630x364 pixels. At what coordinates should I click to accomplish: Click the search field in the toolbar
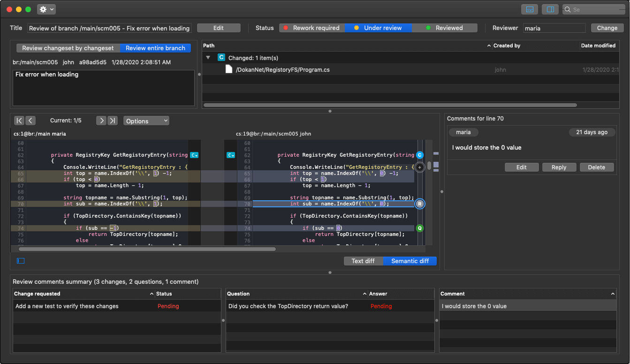click(593, 9)
